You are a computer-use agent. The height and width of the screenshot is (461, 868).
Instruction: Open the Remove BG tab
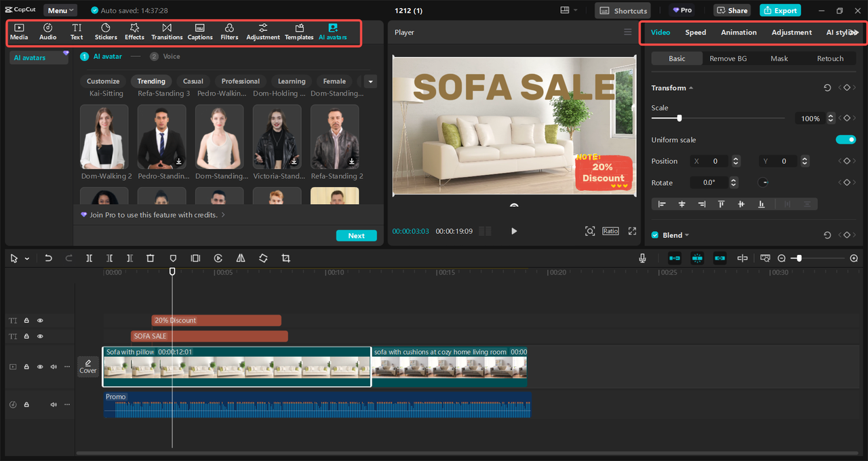point(728,59)
